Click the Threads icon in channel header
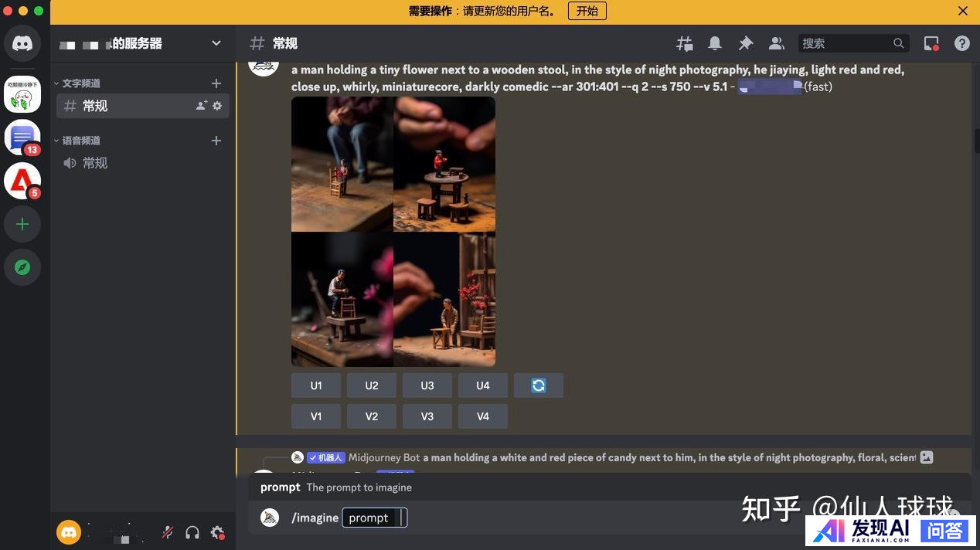 pyautogui.click(x=684, y=43)
